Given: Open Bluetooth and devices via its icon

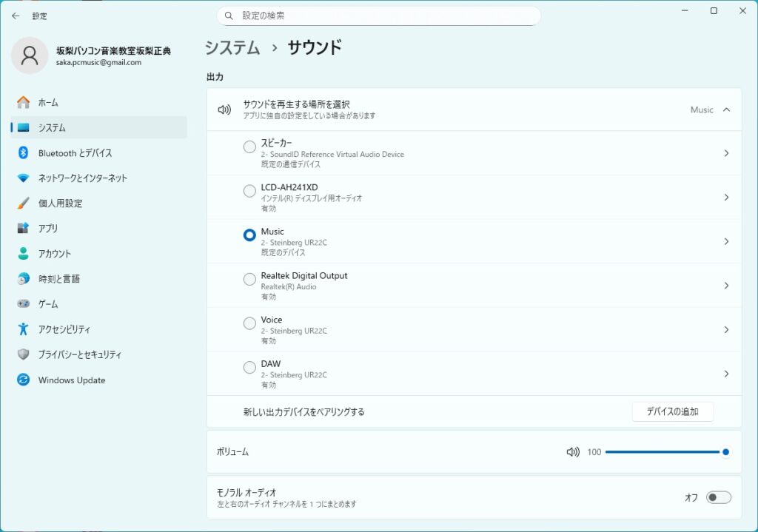Looking at the screenshot, I should coord(24,153).
